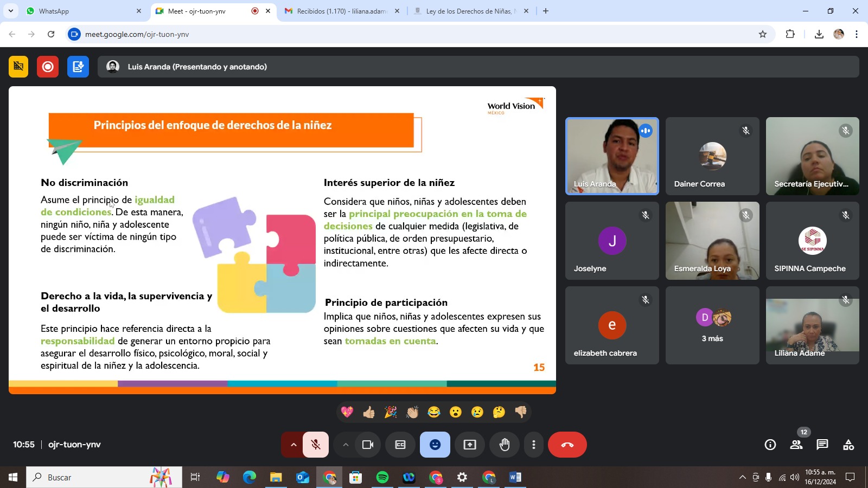
Task: Open Outlook from the taskbar
Action: (303, 477)
